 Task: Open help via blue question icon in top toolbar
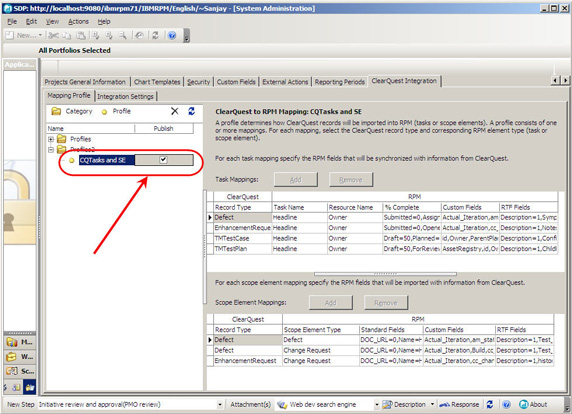(172, 35)
